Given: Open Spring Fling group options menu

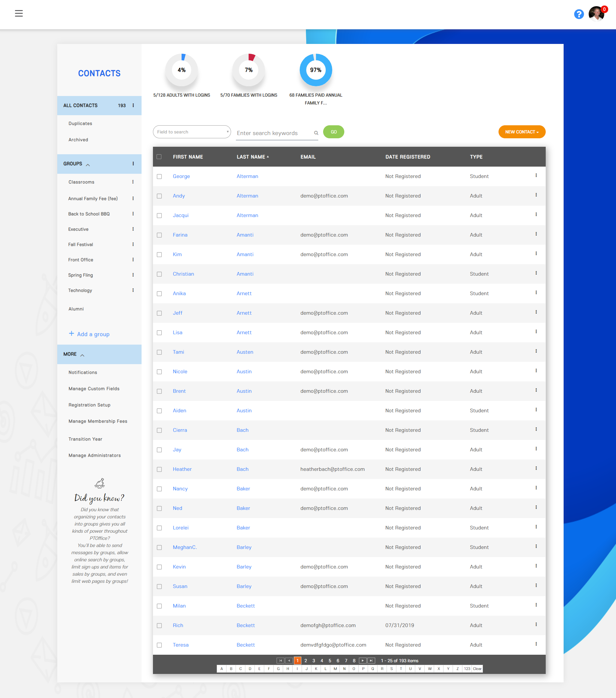Looking at the screenshot, I should click(133, 275).
